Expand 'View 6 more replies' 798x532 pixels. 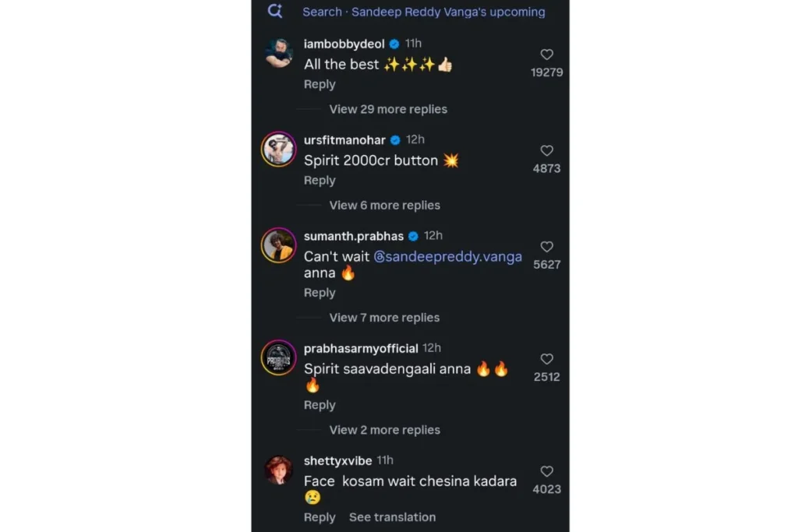click(384, 205)
